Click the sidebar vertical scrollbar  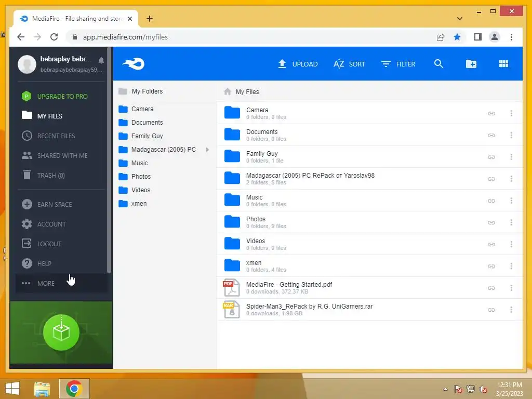109,160
